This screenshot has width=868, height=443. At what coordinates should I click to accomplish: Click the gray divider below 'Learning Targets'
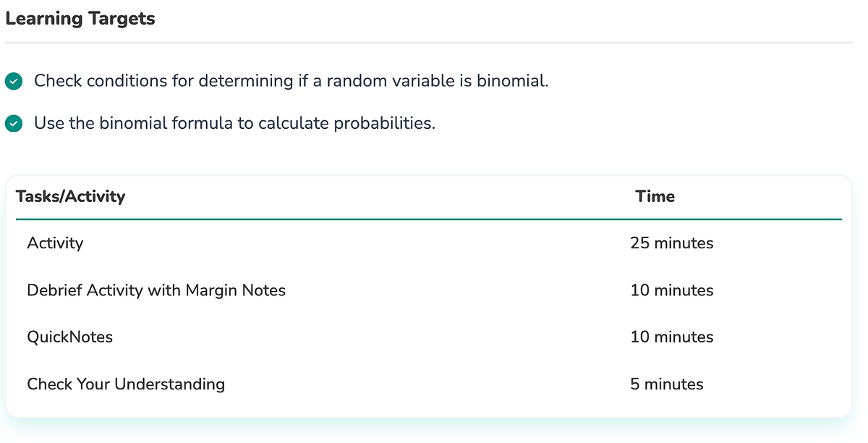coord(428,43)
